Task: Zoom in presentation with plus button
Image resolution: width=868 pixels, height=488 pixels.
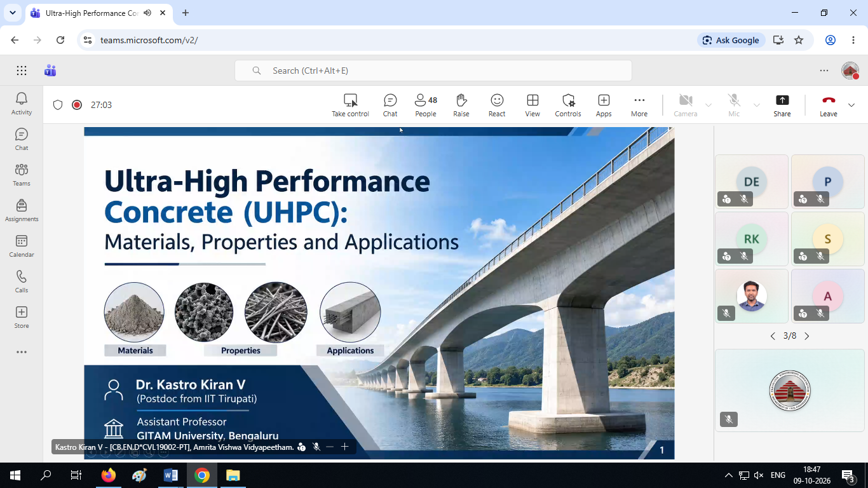Action: tap(345, 447)
